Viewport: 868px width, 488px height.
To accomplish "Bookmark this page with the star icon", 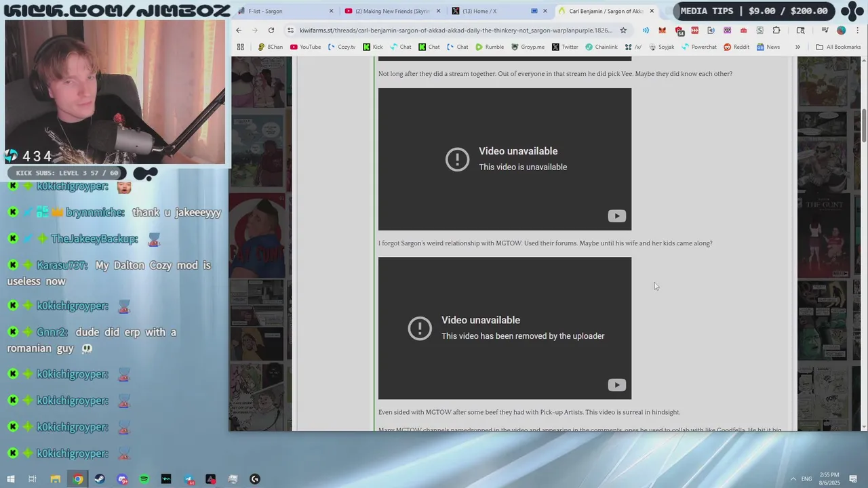I will [623, 30].
